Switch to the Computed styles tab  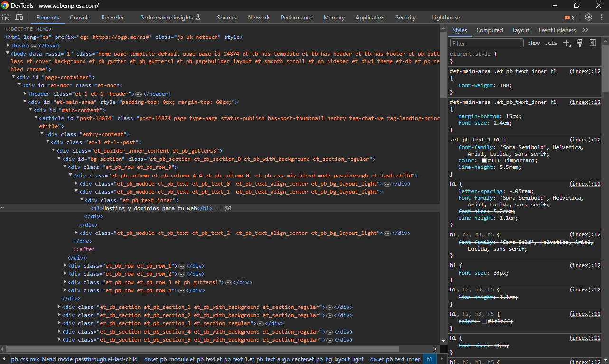[x=489, y=30]
